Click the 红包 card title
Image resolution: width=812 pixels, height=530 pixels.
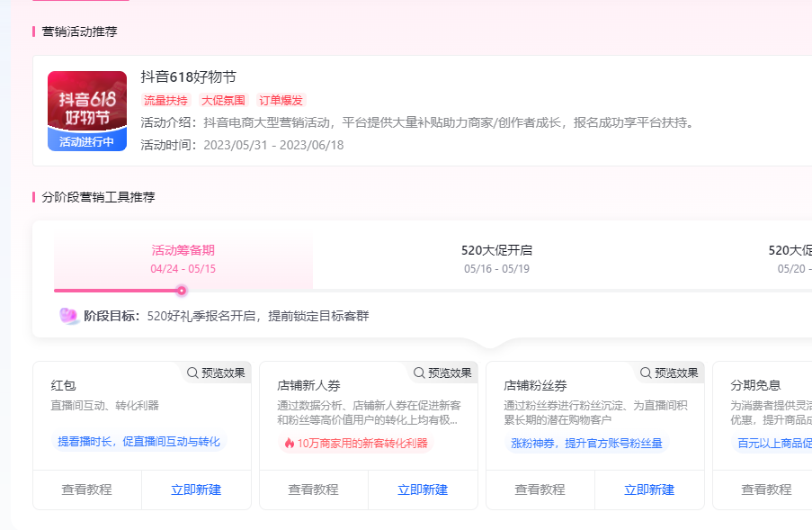click(63, 385)
